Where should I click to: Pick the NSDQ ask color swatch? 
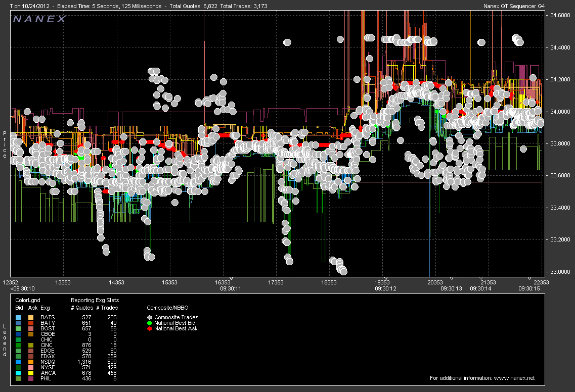(31, 362)
